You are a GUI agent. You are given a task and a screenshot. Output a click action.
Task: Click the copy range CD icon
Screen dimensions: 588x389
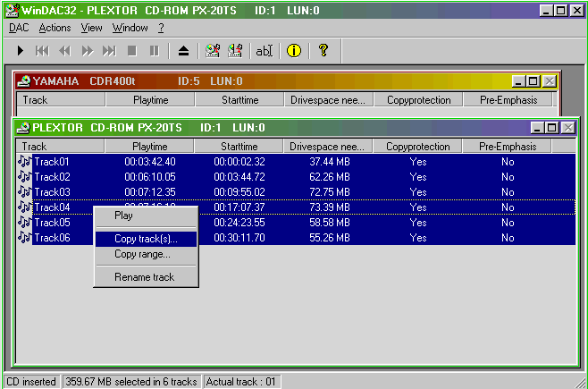coord(235,51)
